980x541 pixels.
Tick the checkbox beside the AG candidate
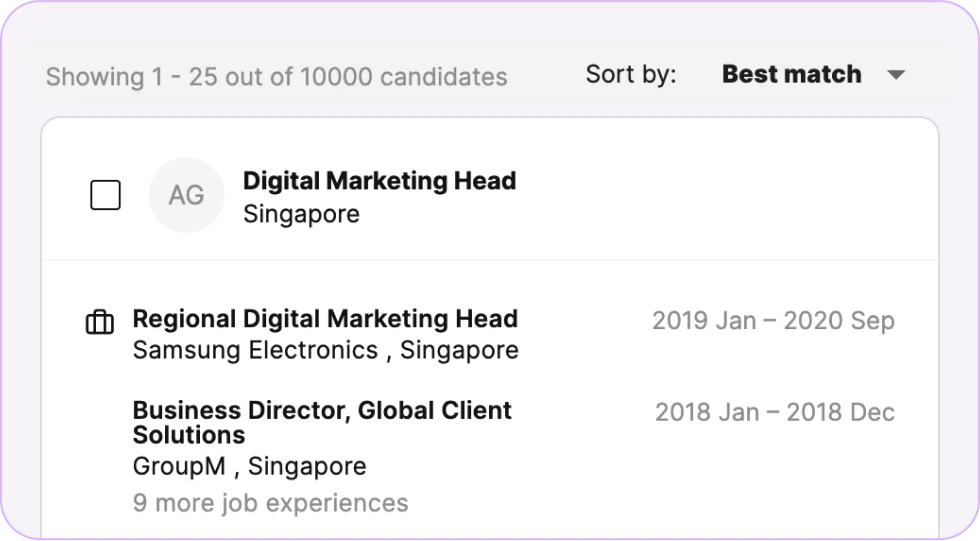pos(106,195)
